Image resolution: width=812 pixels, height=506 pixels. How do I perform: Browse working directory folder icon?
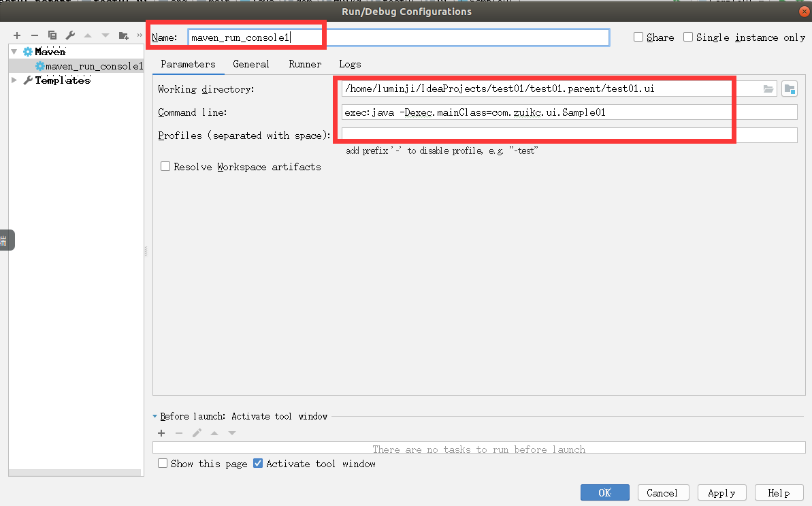pos(768,89)
